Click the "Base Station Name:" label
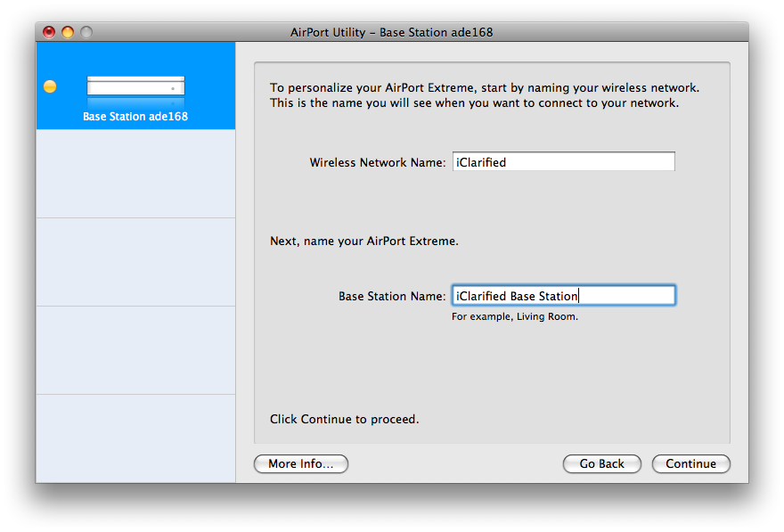Viewport: 784px width, 532px height. tap(392, 296)
